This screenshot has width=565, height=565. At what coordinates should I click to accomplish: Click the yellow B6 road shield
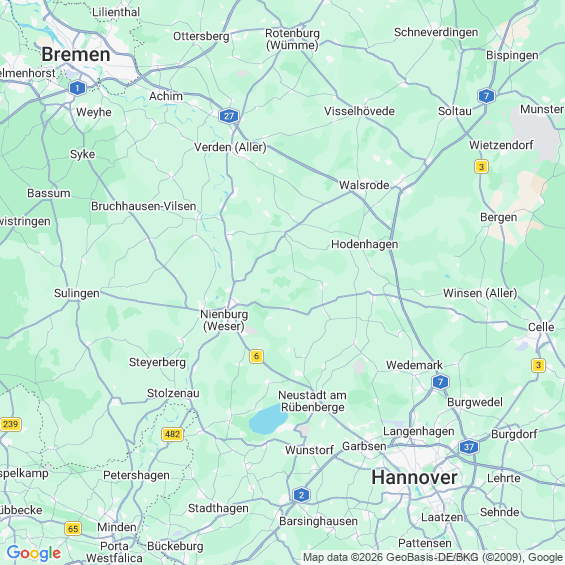[256, 356]
